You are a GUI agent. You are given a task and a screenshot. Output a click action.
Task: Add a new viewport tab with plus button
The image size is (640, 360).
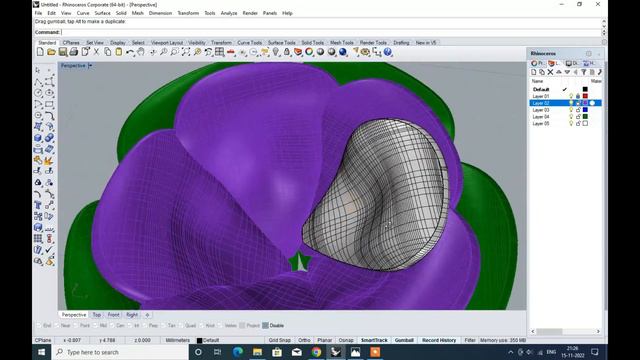pyautogui.click(x=147, y=315)
